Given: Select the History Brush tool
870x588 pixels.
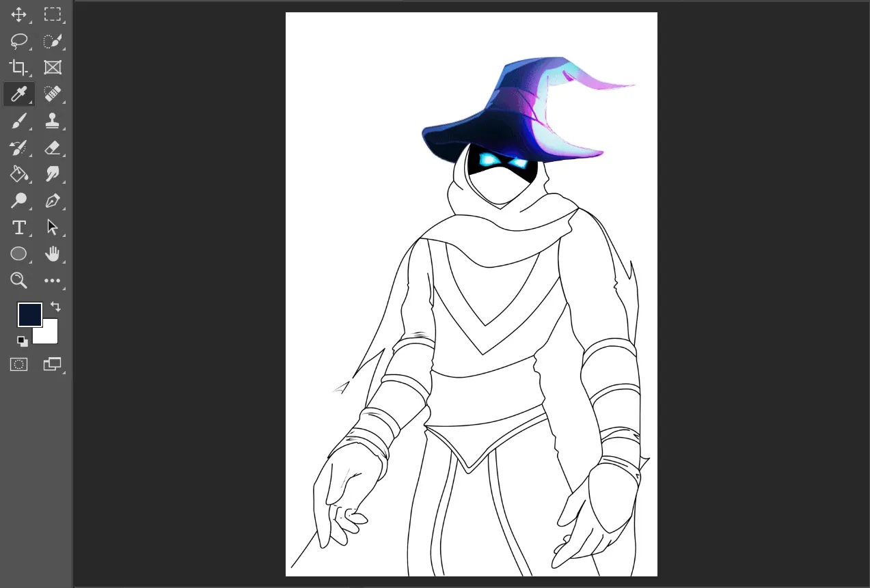Looking at the screenshot, I should 18,148.
